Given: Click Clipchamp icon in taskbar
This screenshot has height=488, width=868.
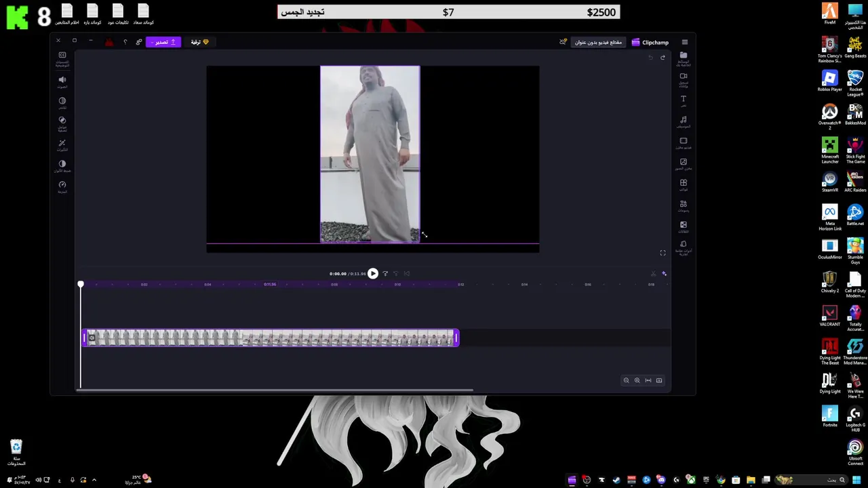Looking at the screenshot, I should point(572,480).
